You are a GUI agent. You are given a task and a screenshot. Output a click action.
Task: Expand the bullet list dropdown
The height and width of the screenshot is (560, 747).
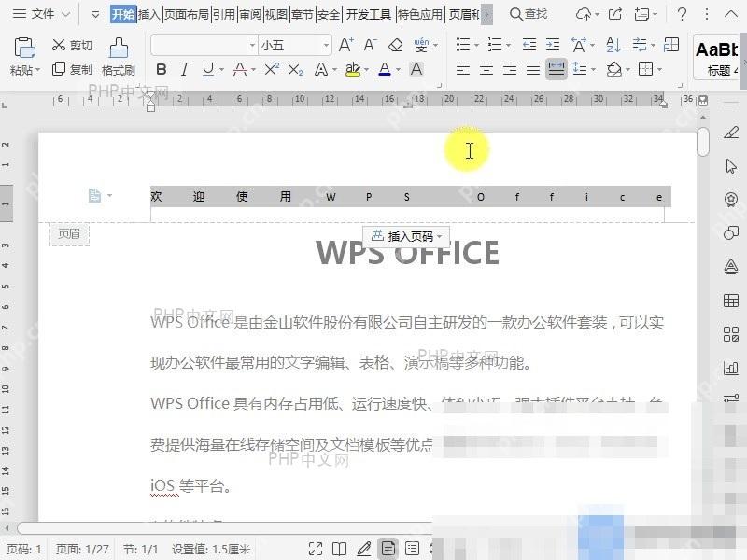point(477,46)
